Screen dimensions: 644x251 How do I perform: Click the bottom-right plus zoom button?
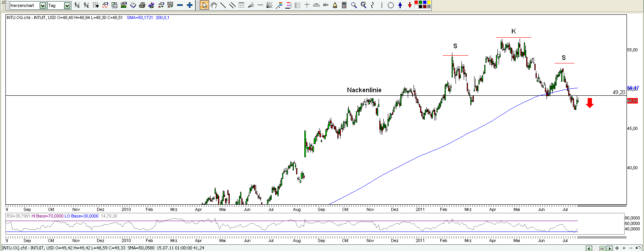point(624,248)
